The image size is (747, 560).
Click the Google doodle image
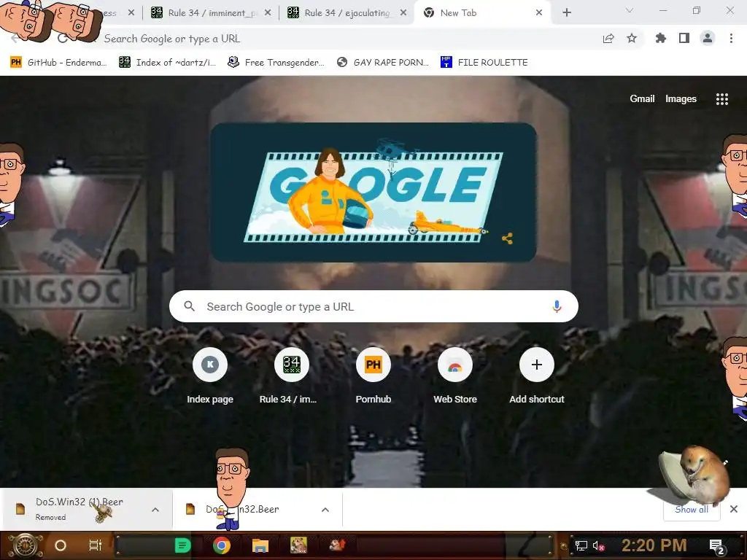[x=373, y=192]
